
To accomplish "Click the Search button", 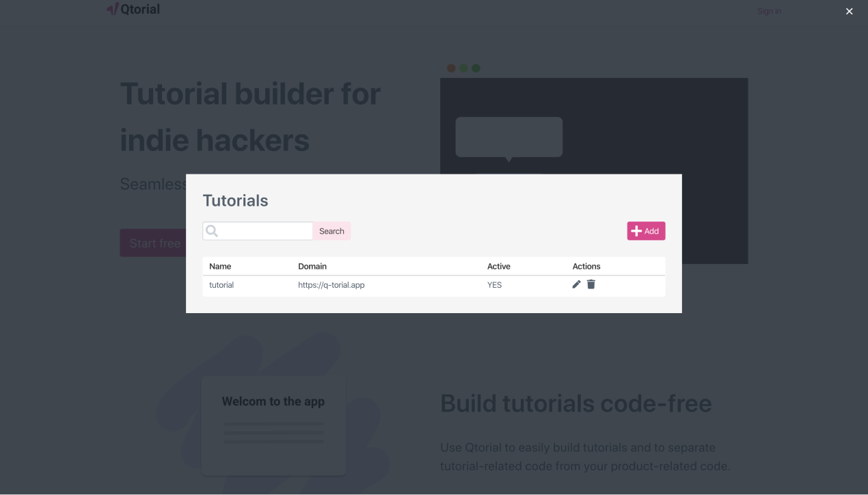I will click(331, 231).
